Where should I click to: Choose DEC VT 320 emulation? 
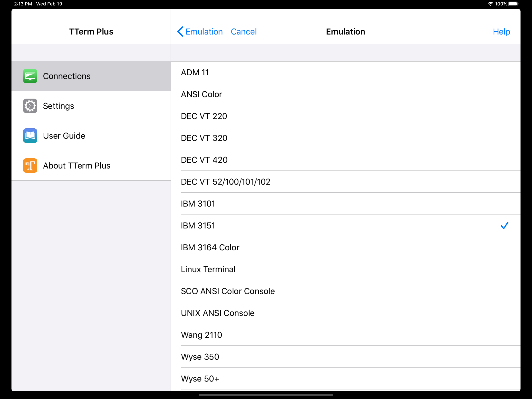click(345, 138)
